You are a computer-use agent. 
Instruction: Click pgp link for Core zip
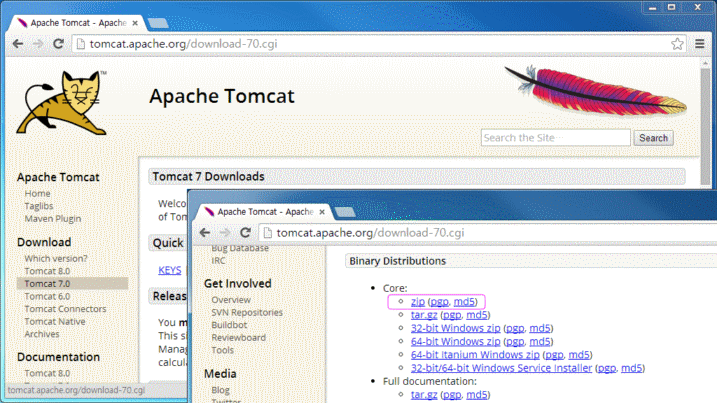(x=439, y=302)
